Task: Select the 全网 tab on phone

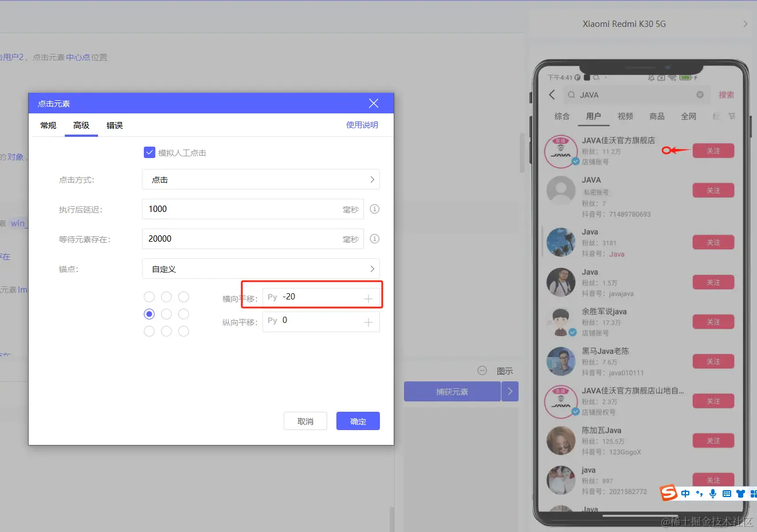Action: click(x=688, y=116)
